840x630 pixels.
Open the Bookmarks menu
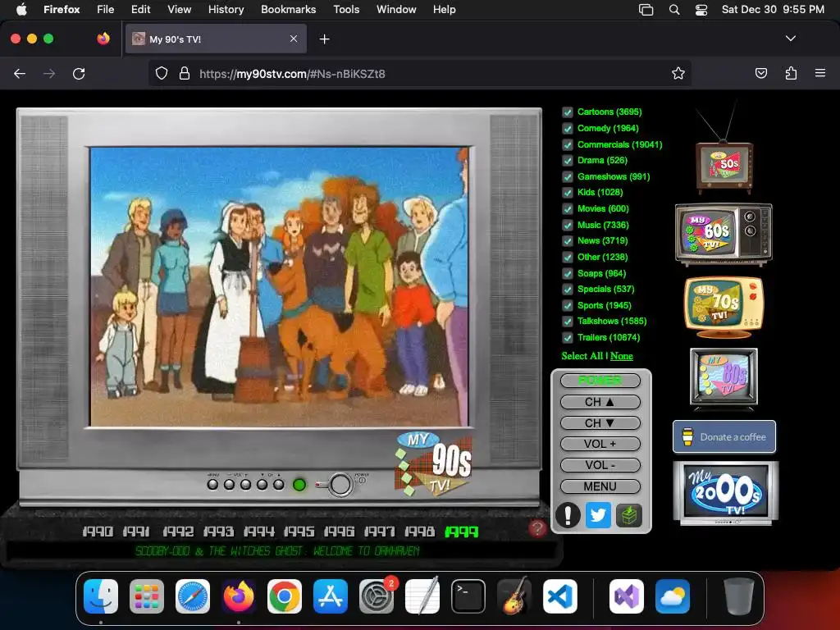(288, 9)
